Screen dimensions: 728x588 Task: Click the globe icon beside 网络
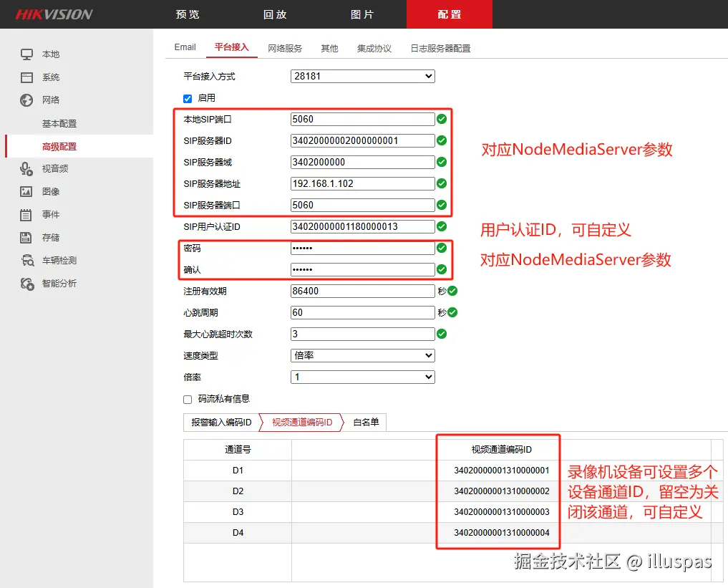pos(26,100)
